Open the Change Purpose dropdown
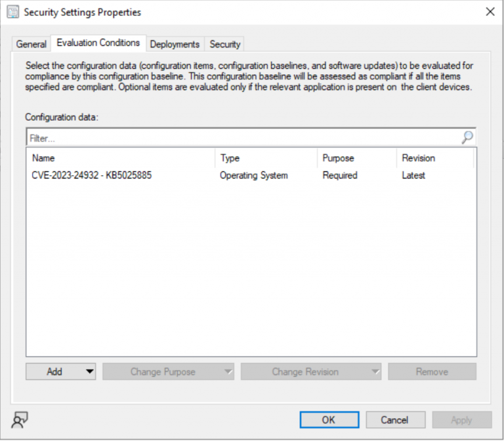 [169, 371]
